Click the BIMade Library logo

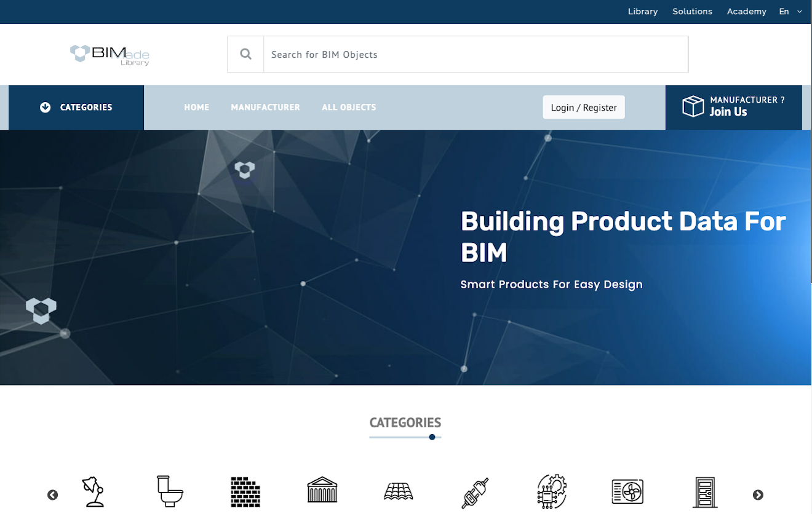click(x=109, y=54)
